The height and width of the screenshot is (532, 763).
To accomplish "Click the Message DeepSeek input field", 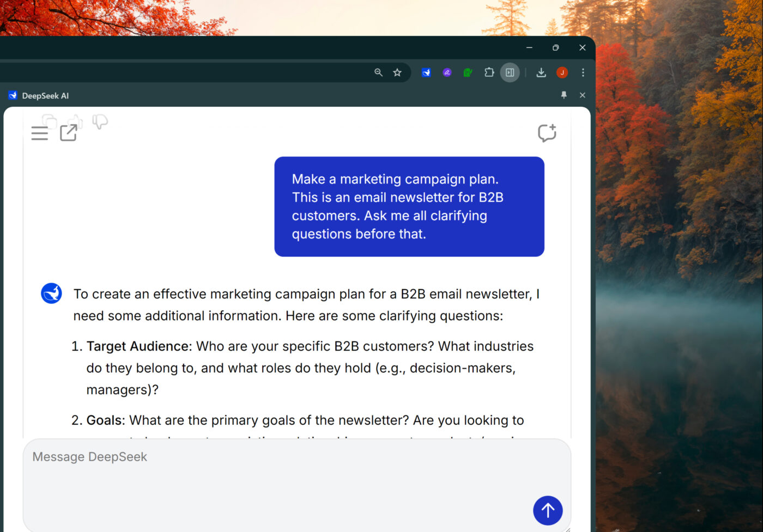I will [x=272, y=474].
